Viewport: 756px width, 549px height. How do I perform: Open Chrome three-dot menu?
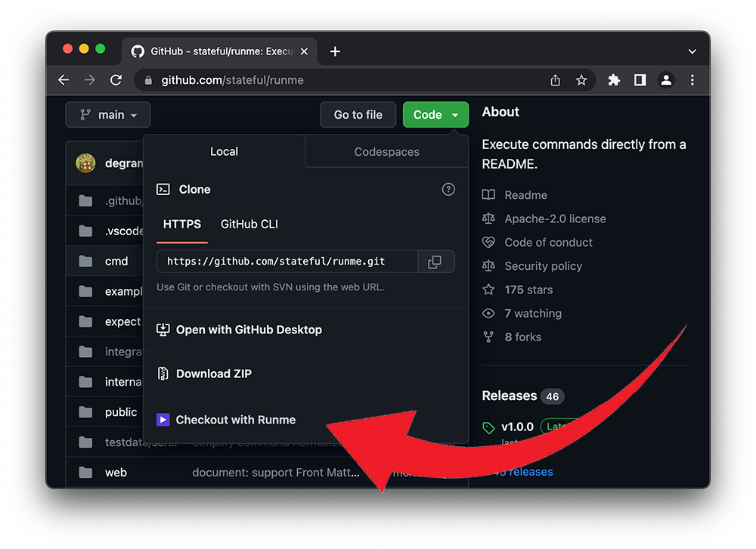(692, 80)
